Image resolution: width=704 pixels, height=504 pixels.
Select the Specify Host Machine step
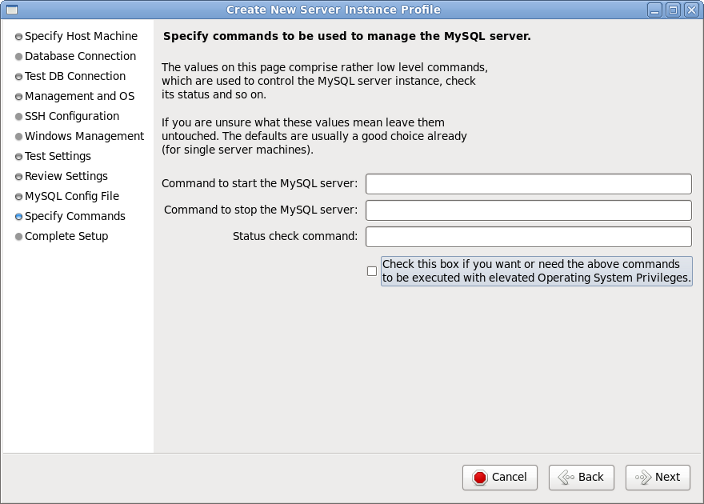click(x=81, y=36)
